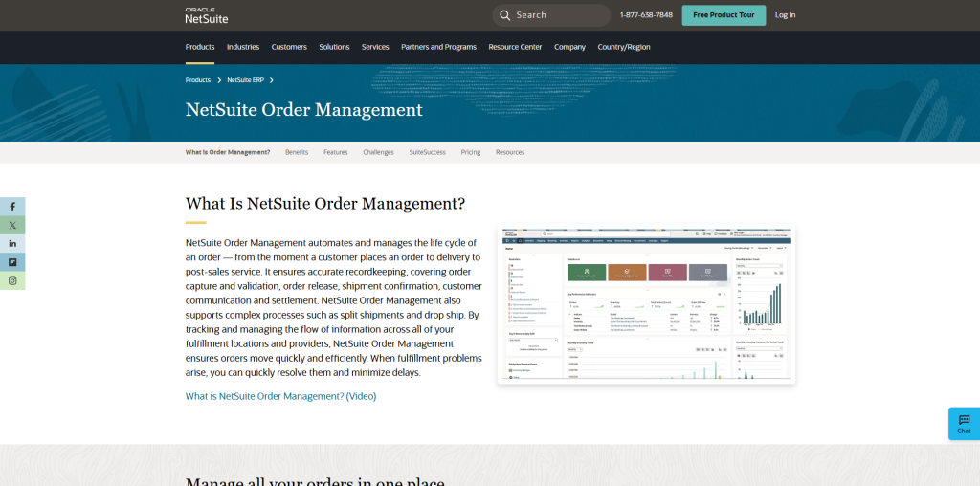Click the Oracle NetSuite logo

[207, 15]
